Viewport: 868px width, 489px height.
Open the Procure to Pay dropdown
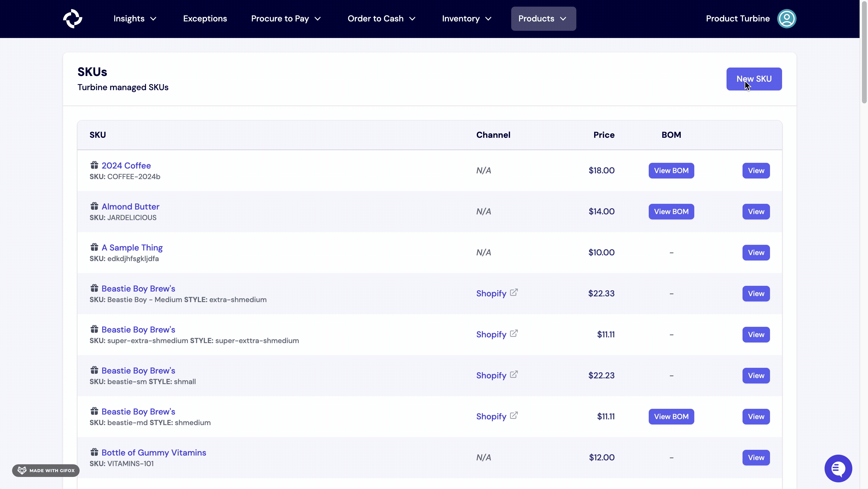pos(286,18)
